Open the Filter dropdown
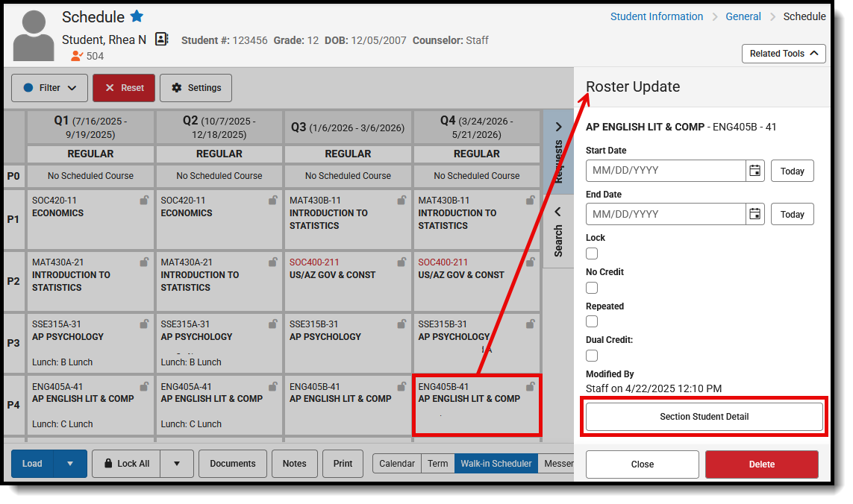 (49, 87)
